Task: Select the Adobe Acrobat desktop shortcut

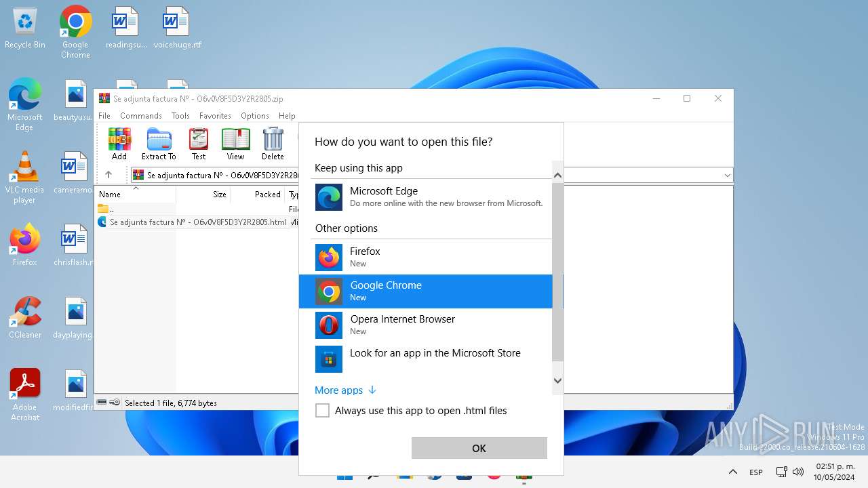Action: tap(25, 395)
